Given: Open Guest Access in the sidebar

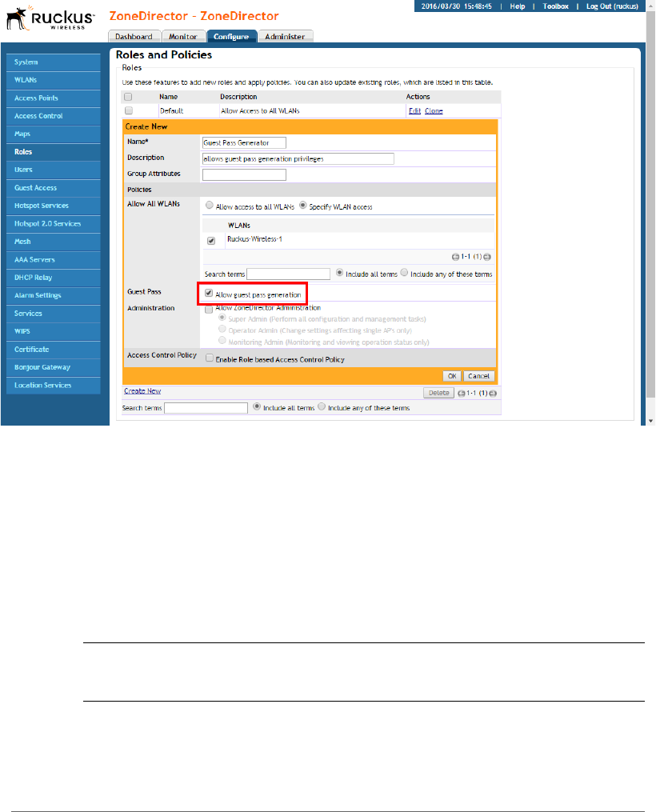Looking at the screenshot, I should (x=54, y=188).
